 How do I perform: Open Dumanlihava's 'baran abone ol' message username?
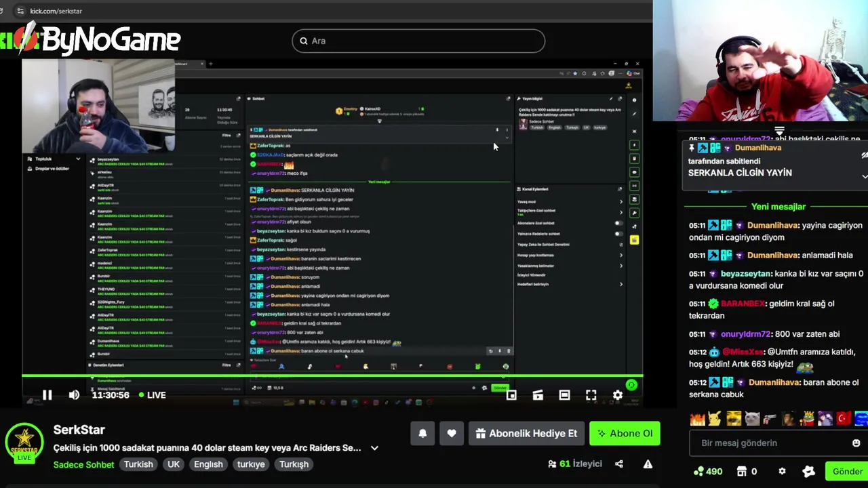pyautogui.click(x=773, y=382)
